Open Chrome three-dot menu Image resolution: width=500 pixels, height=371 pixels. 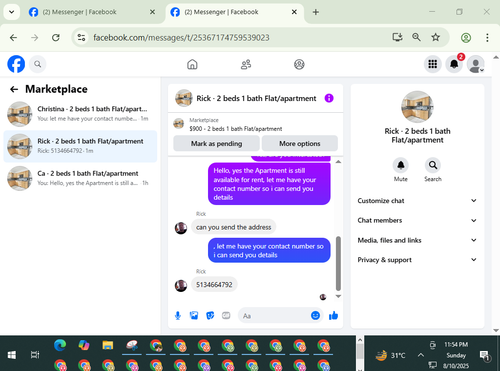[487, 38]
